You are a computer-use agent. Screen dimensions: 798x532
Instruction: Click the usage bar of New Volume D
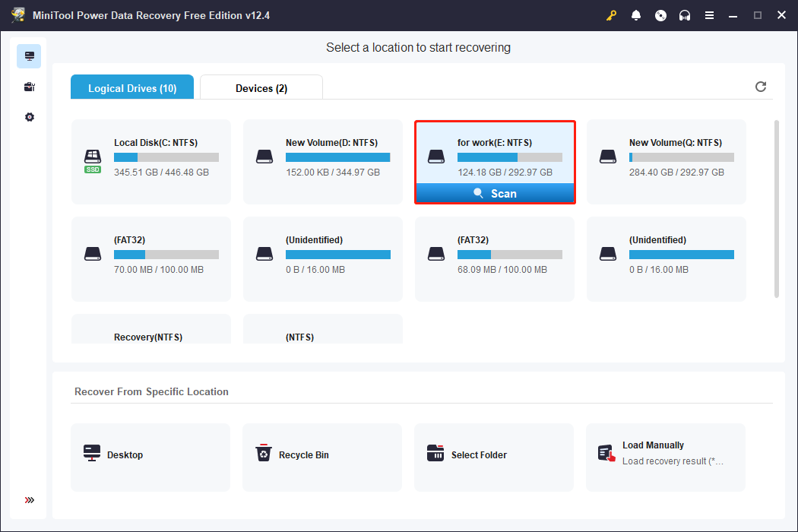click(338, 157)
